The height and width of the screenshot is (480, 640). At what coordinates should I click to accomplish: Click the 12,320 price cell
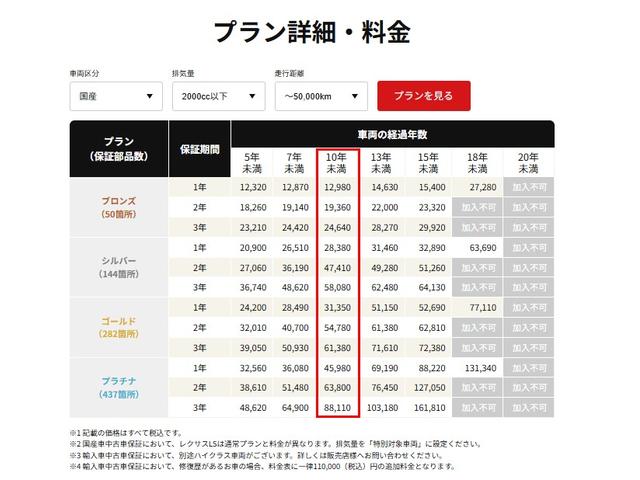coord(253,187)
